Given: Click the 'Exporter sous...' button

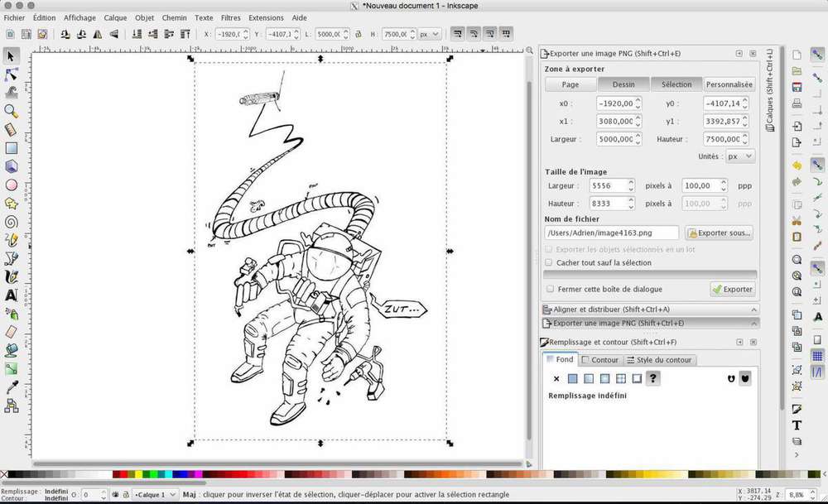Looking at the screenshot, I should point(720,233).
